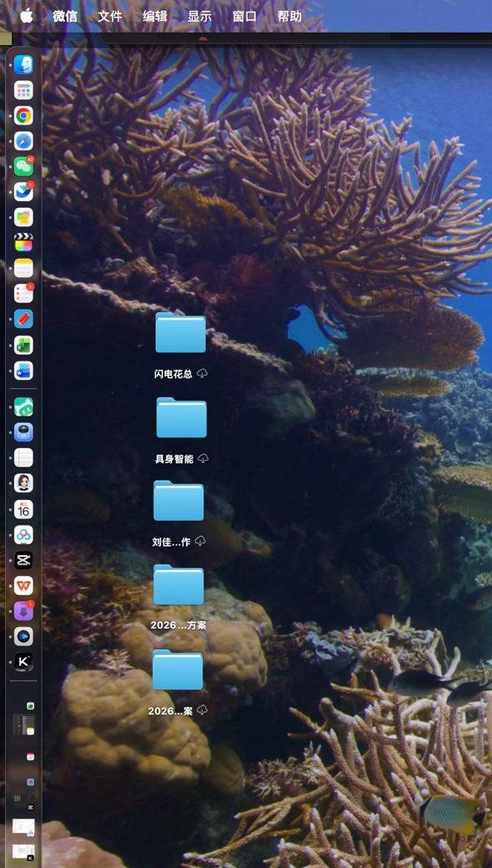The width and height of the screenshot is (492, 868).
Task: Restore bottom minimized white window with CapCut badge
Action: (23, 852)
